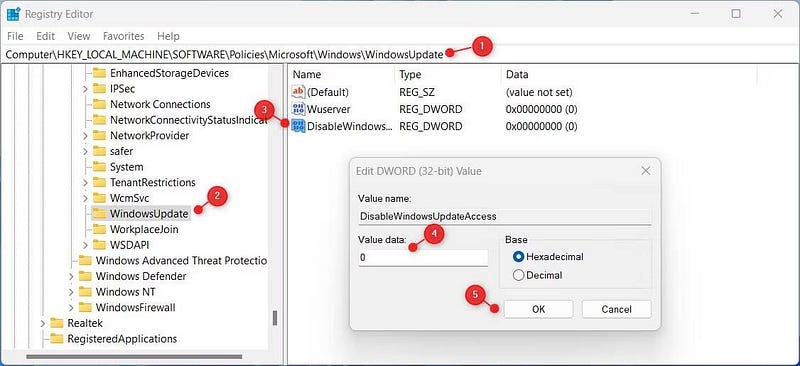The height and width of the screenshot is (366, 800).
Task: Click the (Default) string value icon
Action: pos(298,92)
